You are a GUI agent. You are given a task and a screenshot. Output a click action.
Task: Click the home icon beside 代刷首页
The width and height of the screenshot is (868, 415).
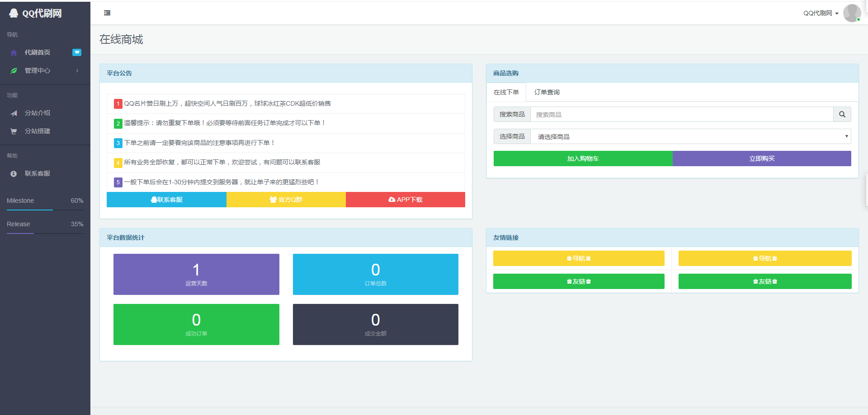pyautogui.click(x=14, y=53)
